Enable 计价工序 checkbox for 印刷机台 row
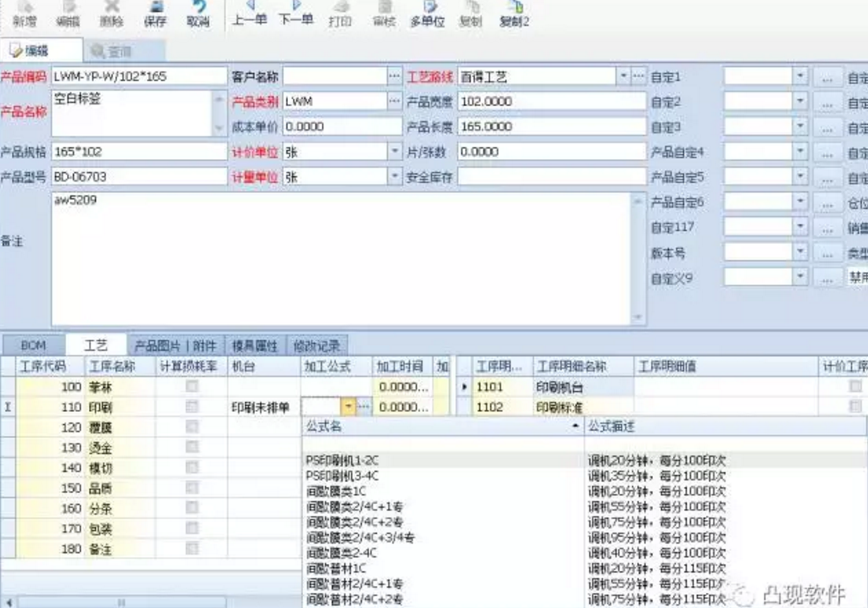This screenshot has height=608, width=868. 855,387
